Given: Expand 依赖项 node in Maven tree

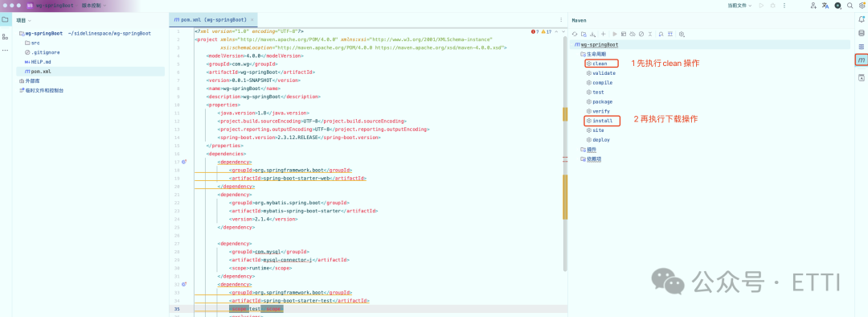Looking at the screenshot, I should [x=590, y=158].
